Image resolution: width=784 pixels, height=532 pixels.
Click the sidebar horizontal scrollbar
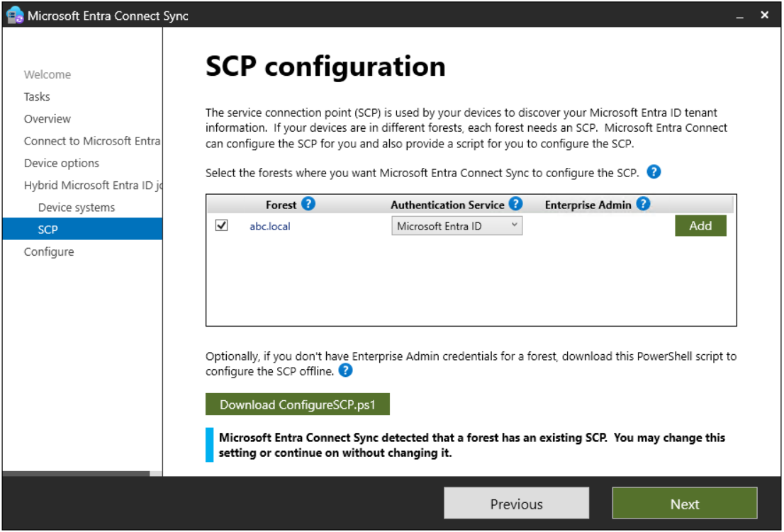(76, 473)
